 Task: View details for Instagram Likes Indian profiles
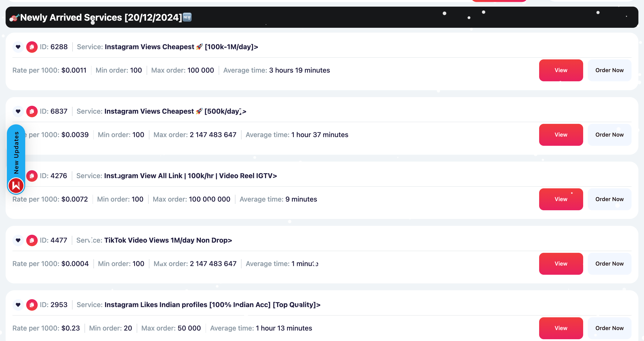tap(561, 328)
